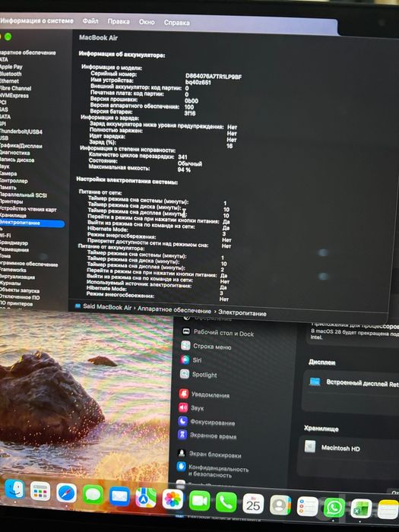Click the serial number D864076A7TR1LP9BF
399x532 pixels.
tap(214, 77)
